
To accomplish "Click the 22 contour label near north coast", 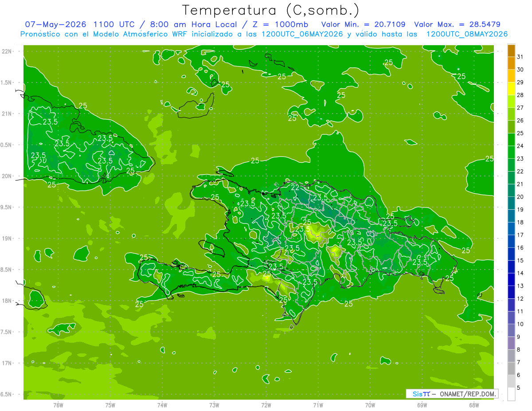I will (x=295, y=187).
